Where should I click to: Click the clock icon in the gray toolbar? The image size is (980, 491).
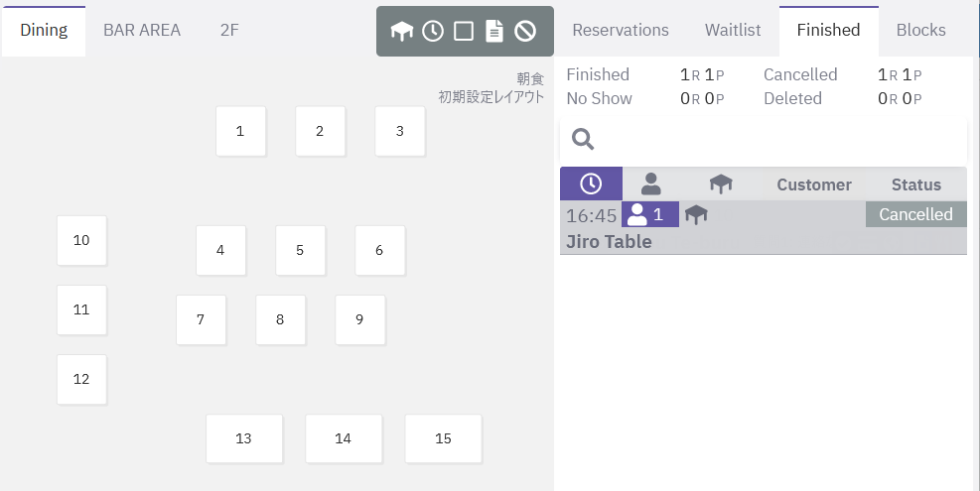(432, 32)
